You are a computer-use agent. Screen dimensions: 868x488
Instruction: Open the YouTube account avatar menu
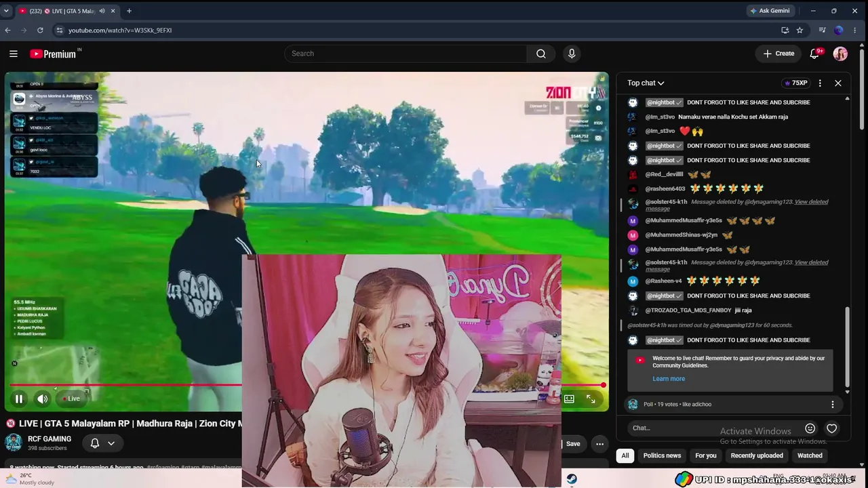click(840, 54)
